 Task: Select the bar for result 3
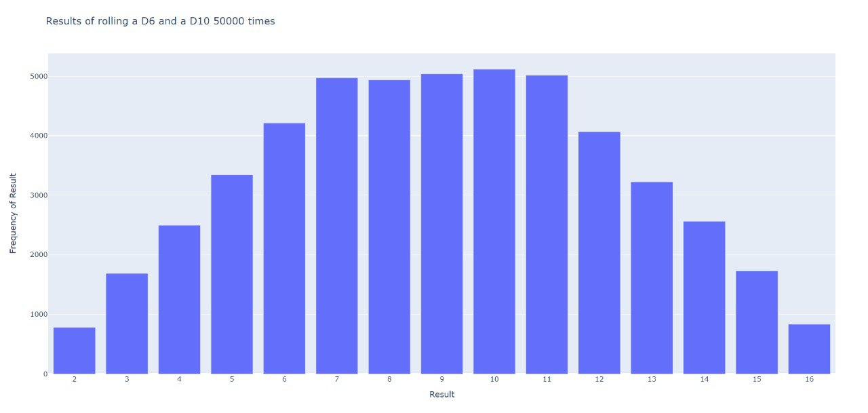coord(127,323)
